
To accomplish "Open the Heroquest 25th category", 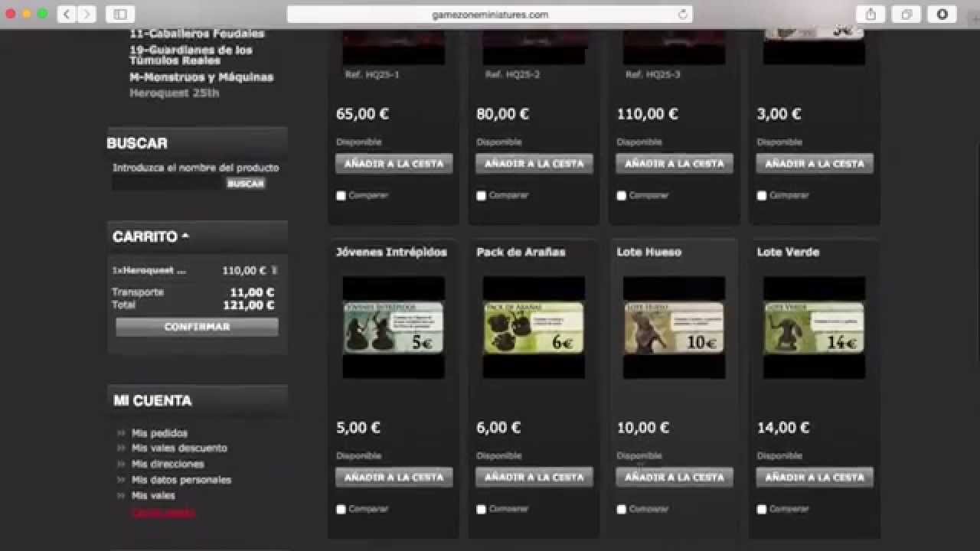I will [x=175, y=93].
